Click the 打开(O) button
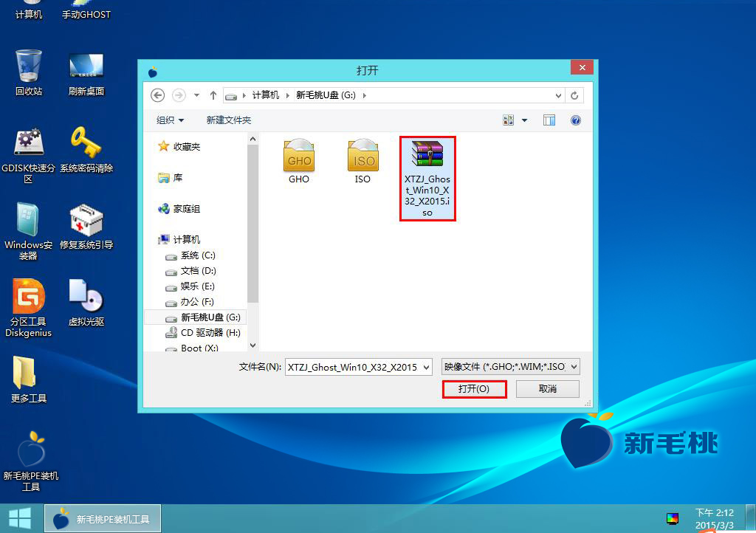Screen dimensions: 756x533 click(474, 389)
